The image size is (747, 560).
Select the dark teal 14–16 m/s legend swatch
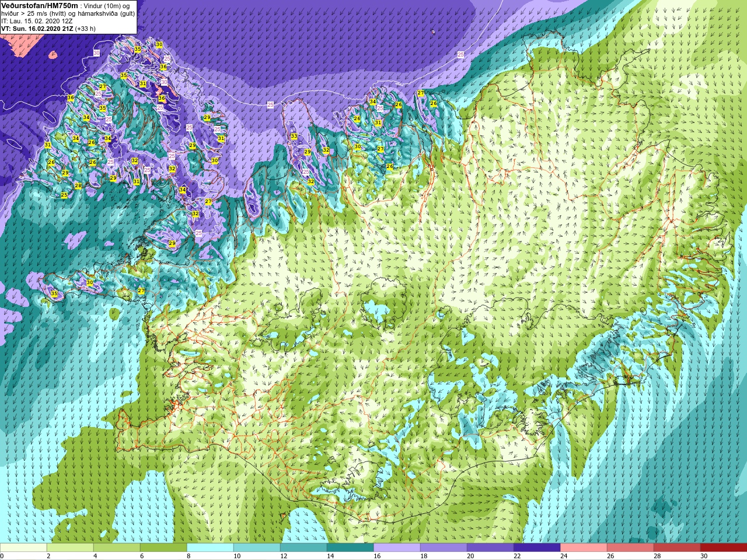coord(350,548)
